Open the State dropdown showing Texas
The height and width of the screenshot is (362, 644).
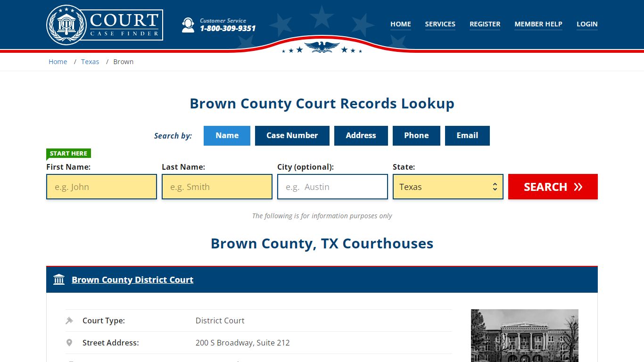coord(448,187)
